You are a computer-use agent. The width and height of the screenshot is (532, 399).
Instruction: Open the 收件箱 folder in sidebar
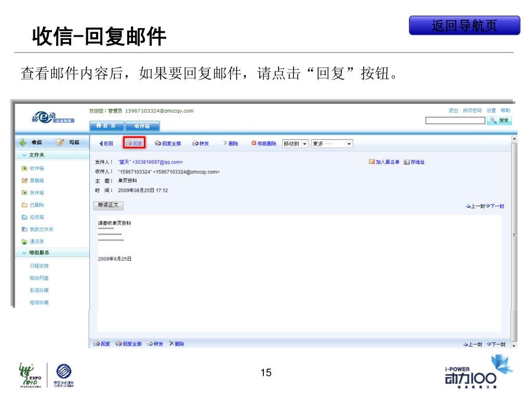click(33, 168)
